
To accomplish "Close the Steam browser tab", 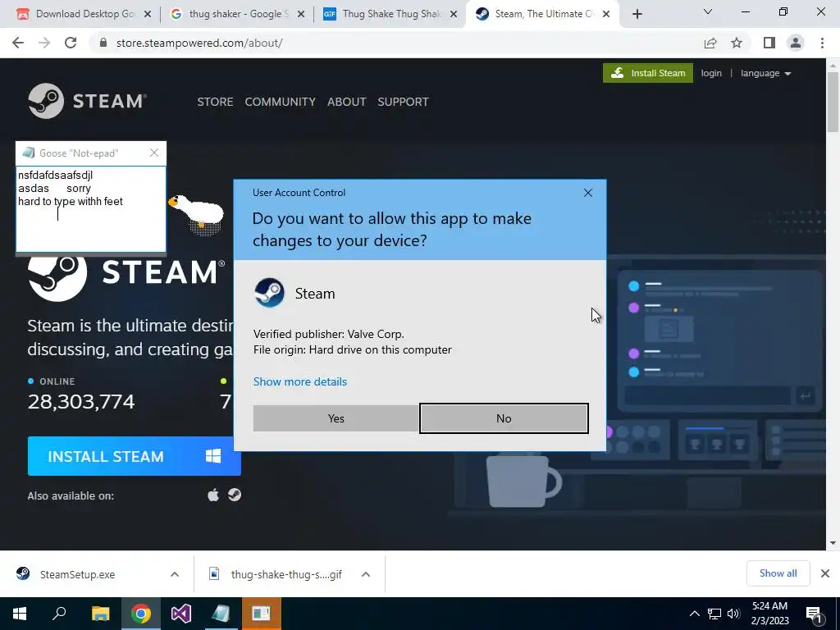I will [606, 15].
